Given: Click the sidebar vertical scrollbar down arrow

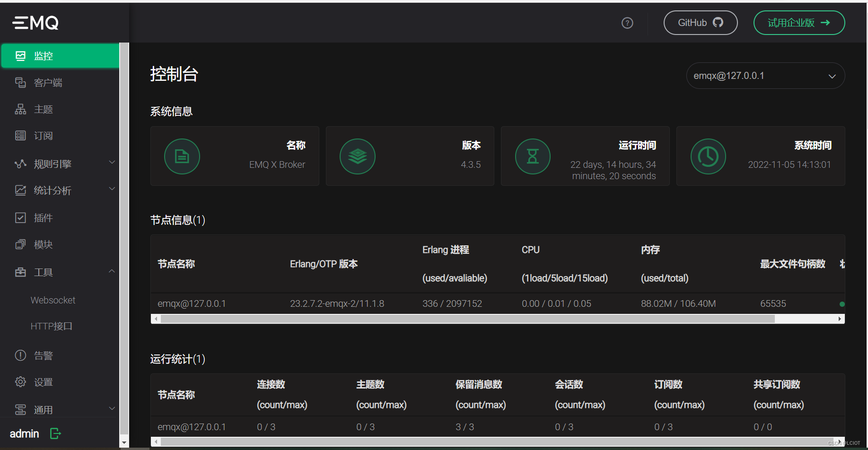Looking at the screenshot, I should [x=124, y=443].
